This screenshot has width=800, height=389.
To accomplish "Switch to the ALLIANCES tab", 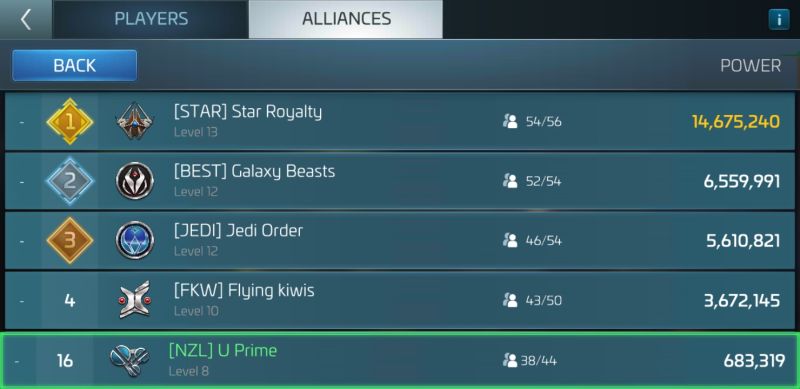I will 346,19.
